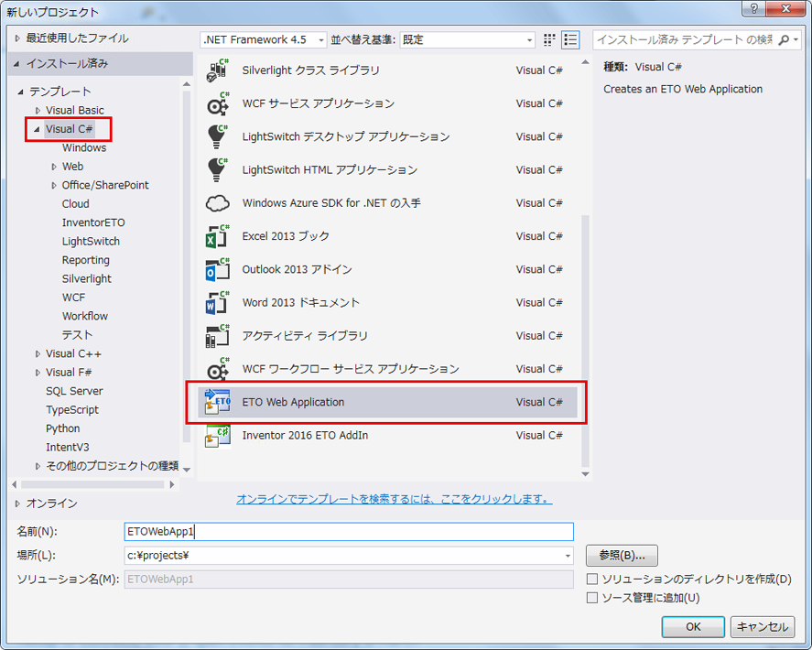Open the location path dropdown arrow
The height and width of the screenshot is (650, 812).
coord(568,556)
